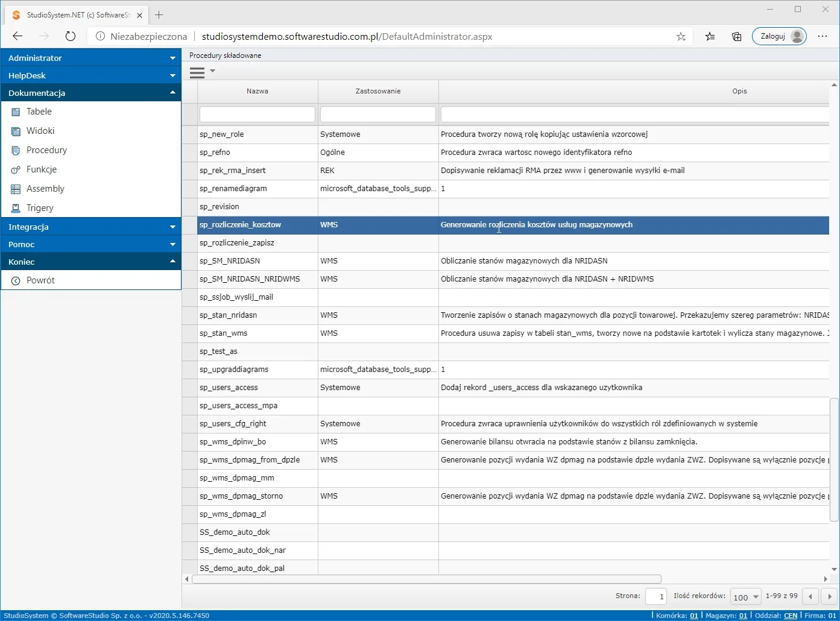Image resolution: width=840 pixels, height=621 pixels.
Task: Open the browser collections icon
Action: (737, 36)
